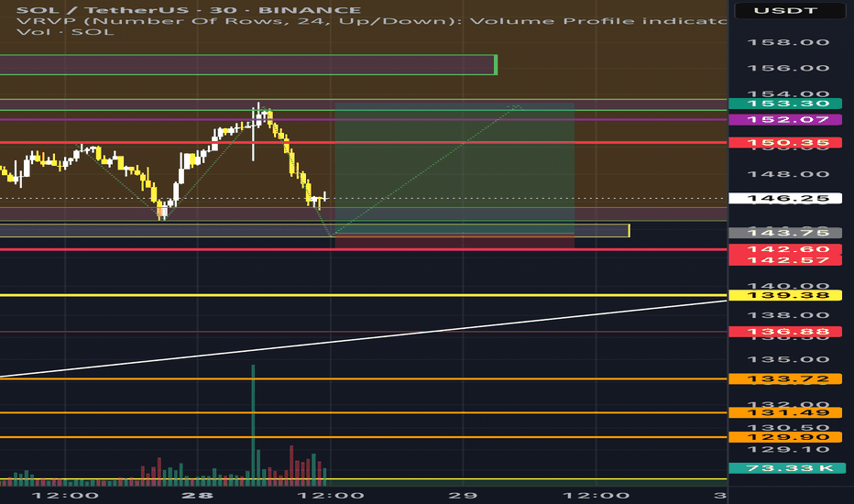Select the purple horizontal line at 152.07

pyautogui.click(x=363, y=119)
